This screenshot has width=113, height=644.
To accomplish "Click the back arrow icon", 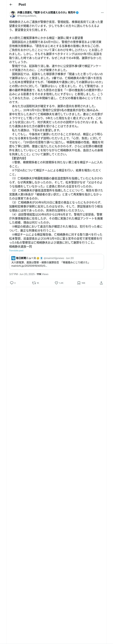I will (11, 5).
